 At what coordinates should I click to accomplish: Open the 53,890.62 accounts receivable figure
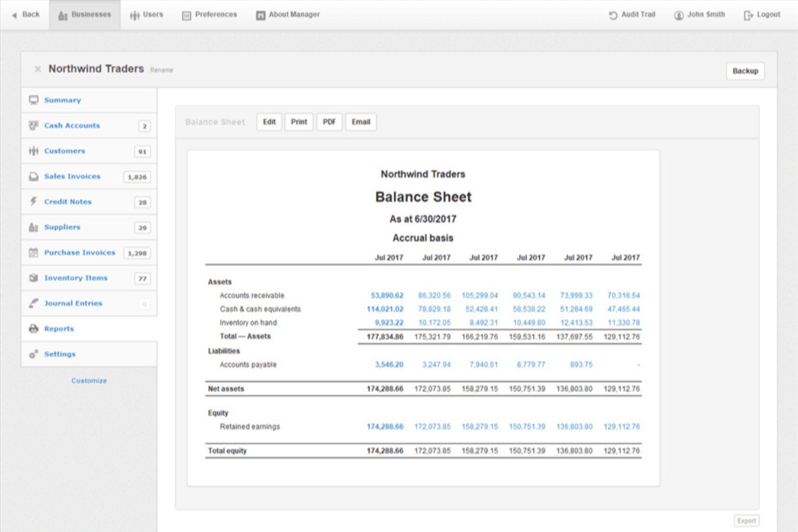coord(387,295)
